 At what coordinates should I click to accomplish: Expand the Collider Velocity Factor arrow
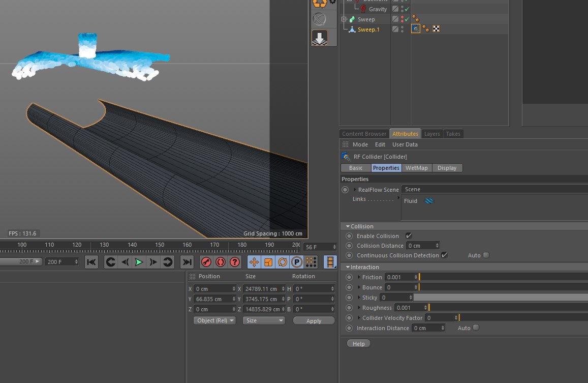point(359,318)
